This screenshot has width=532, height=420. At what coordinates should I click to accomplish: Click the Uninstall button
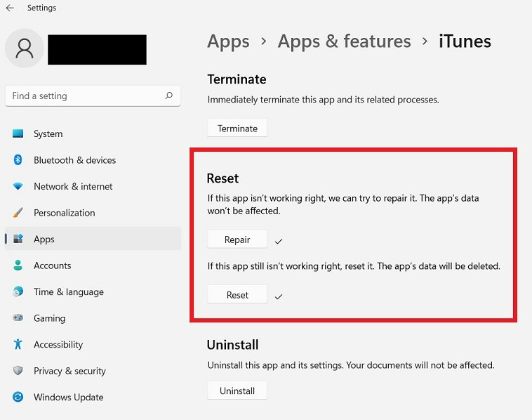point(237,391)
